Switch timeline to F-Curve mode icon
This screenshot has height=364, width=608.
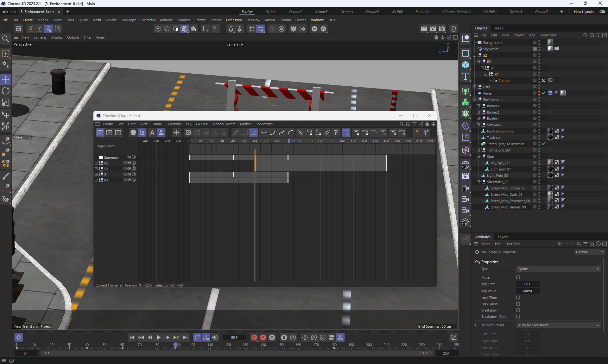[109, 133]
